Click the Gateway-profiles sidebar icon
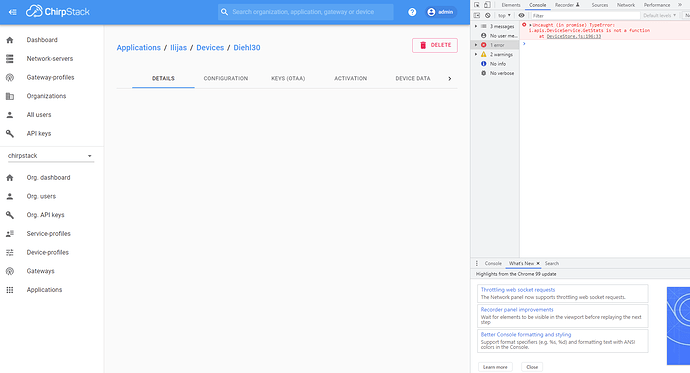Screen dimensions: 690x373 pos(10,77)
